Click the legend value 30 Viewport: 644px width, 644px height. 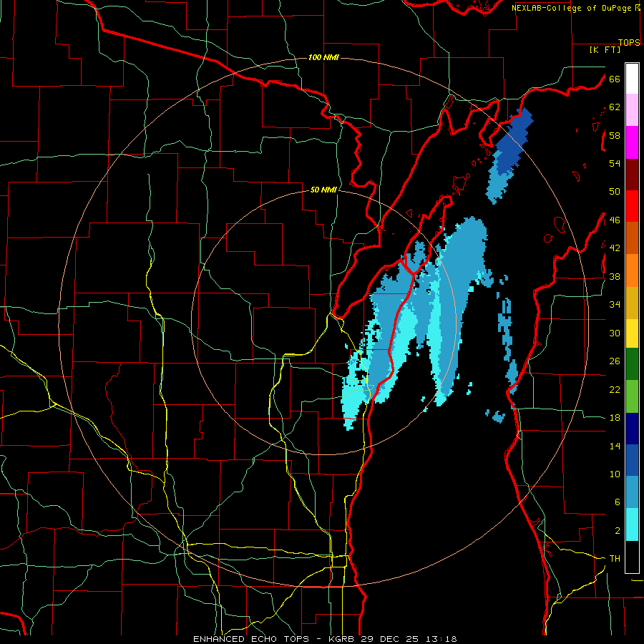pyautogui.click(x=615, y=333)
